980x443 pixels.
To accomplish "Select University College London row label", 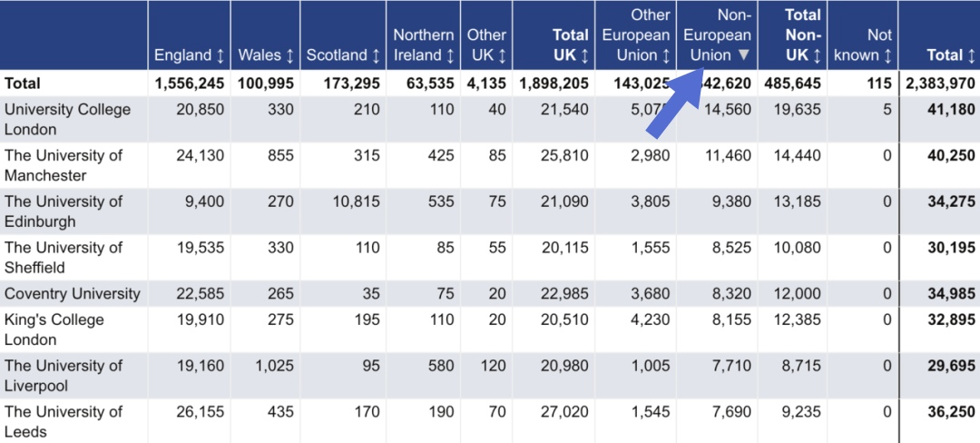I will [x=67, y=119].
